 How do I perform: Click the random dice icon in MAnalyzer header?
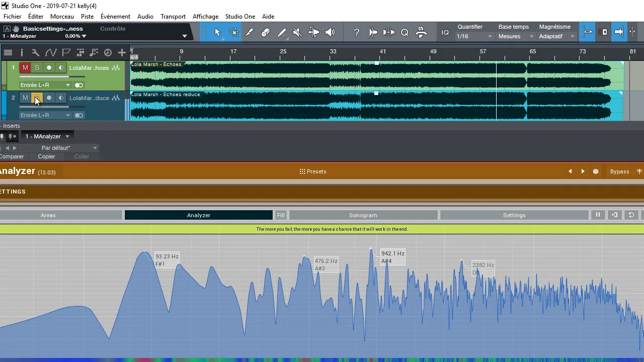(596, 171)
